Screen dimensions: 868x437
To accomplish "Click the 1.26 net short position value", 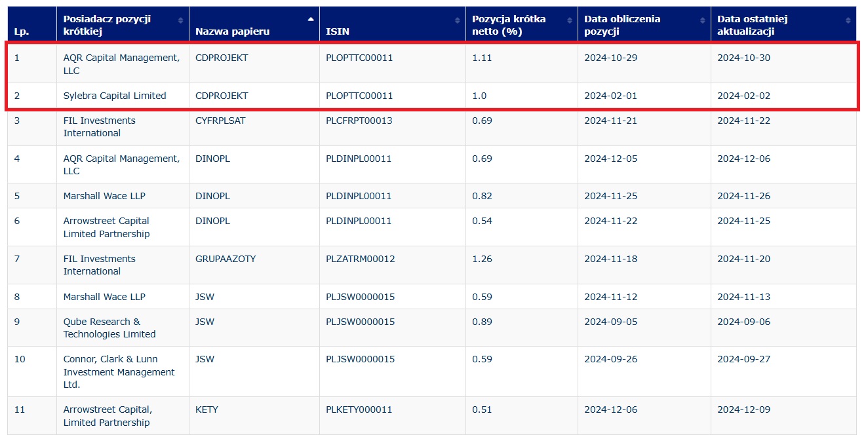I will coord(482,259).
